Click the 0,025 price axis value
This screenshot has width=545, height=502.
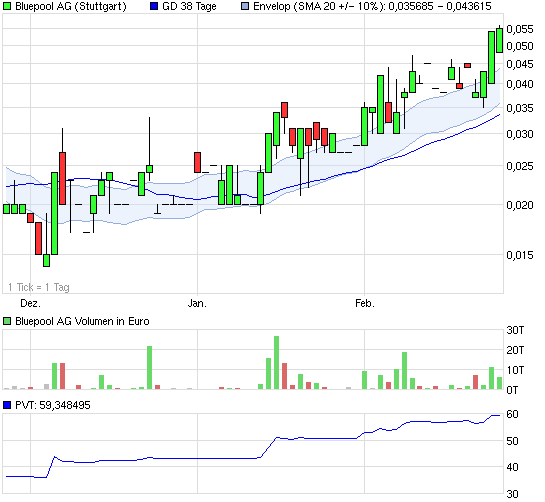520,166
